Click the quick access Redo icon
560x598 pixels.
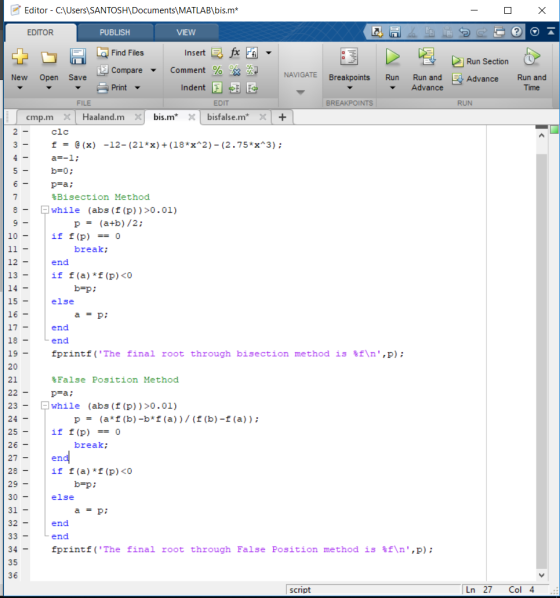(481, 32)
